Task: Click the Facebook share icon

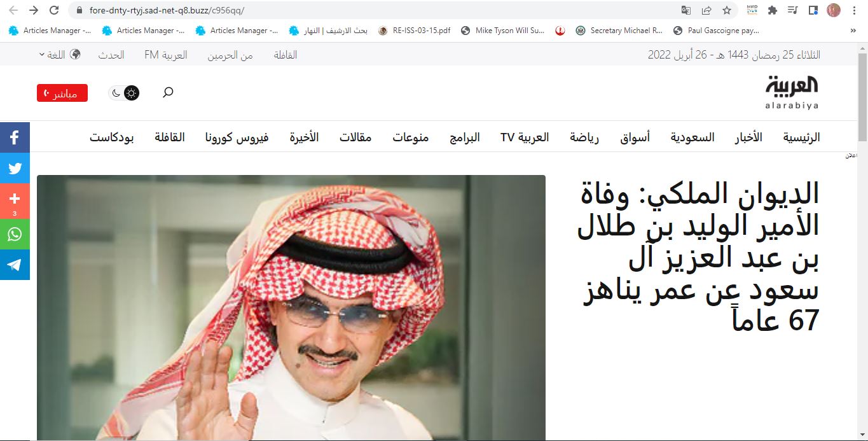Action: point(15,137)
